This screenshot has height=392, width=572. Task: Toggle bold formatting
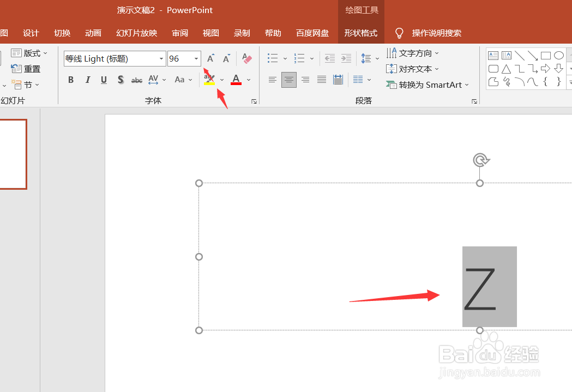(x=71, y=80)
